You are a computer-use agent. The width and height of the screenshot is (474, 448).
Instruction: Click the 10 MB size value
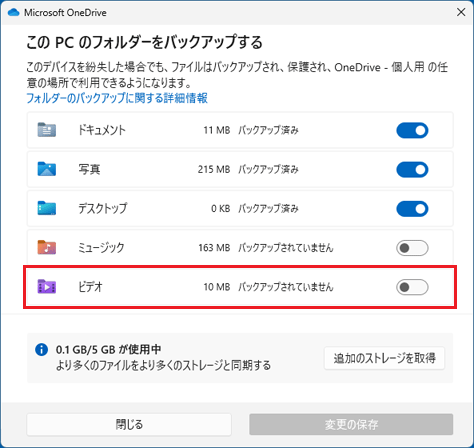[x=217, y=287]
